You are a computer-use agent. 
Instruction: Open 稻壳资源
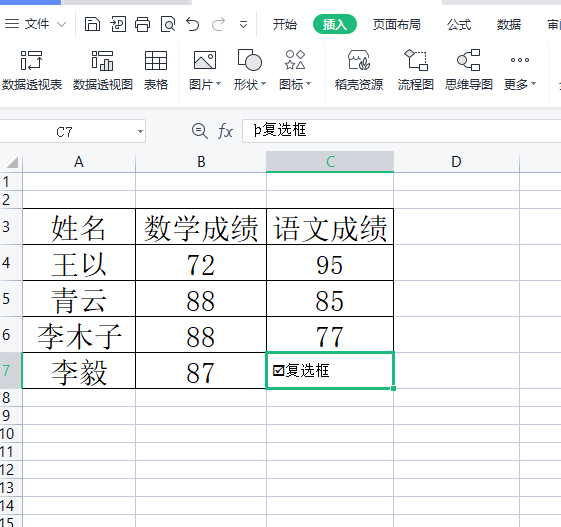[x=359, y=70]
